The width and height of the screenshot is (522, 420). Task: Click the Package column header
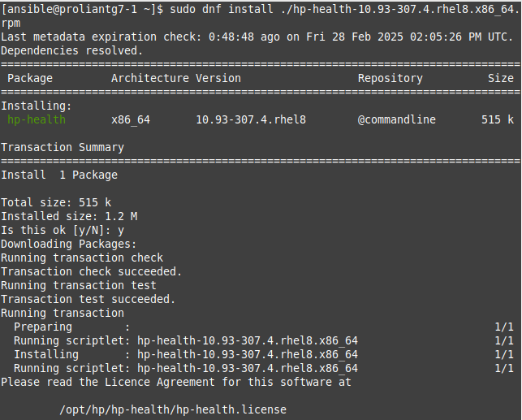[x=30, y=78]
